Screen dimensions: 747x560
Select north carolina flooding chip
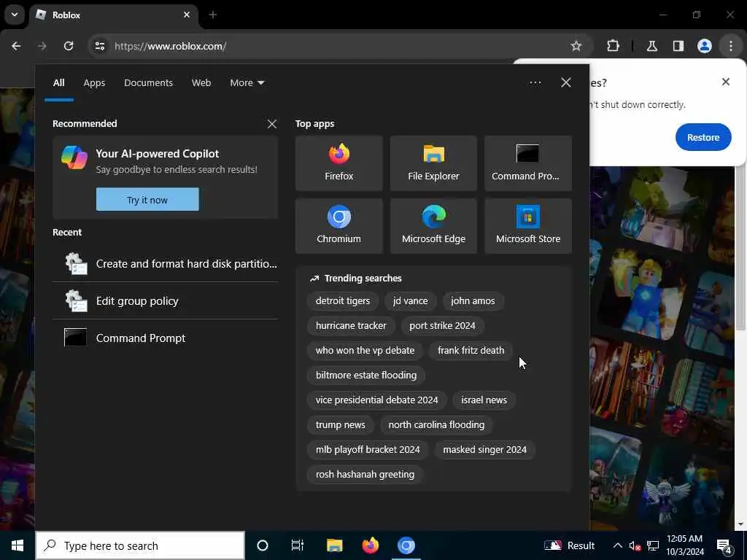[436, 425]
